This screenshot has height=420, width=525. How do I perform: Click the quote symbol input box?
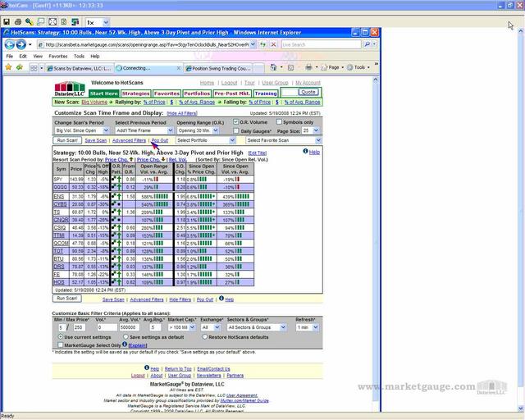(x=290, y=92)
